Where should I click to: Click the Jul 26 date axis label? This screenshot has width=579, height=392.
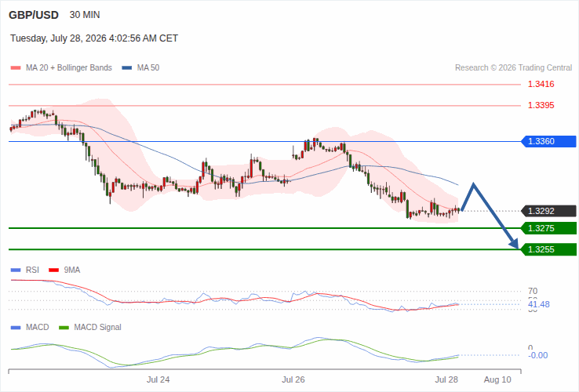(x=293, y=379)
